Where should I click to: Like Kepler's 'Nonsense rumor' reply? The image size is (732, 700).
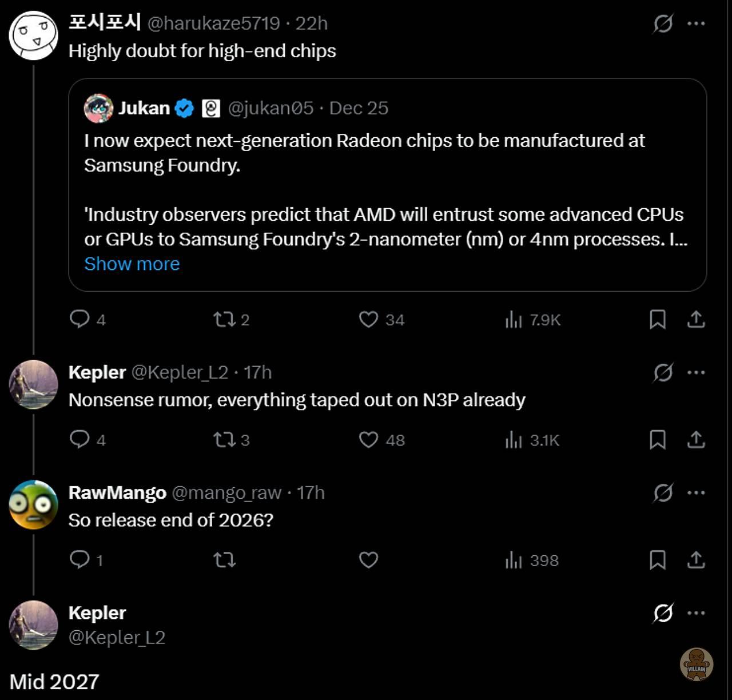(x=368, y=439)
